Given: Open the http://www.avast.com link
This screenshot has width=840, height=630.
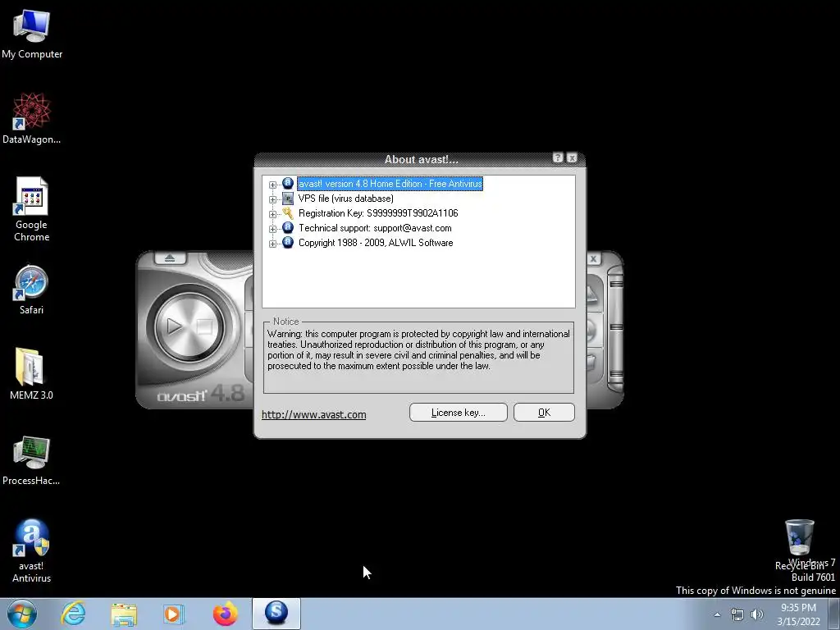Looking at the screenshot, I should 314,414.
